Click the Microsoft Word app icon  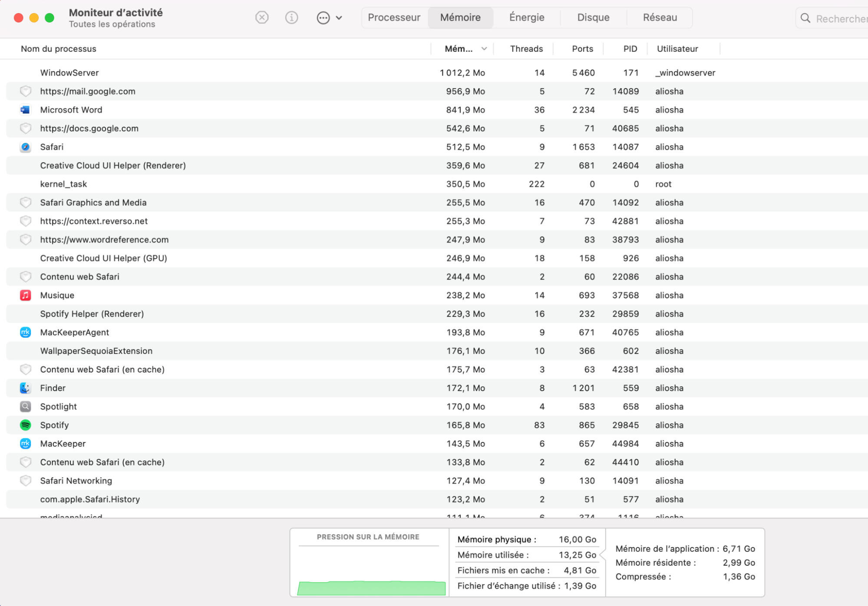pyautogui.click(x=25, y=110)
